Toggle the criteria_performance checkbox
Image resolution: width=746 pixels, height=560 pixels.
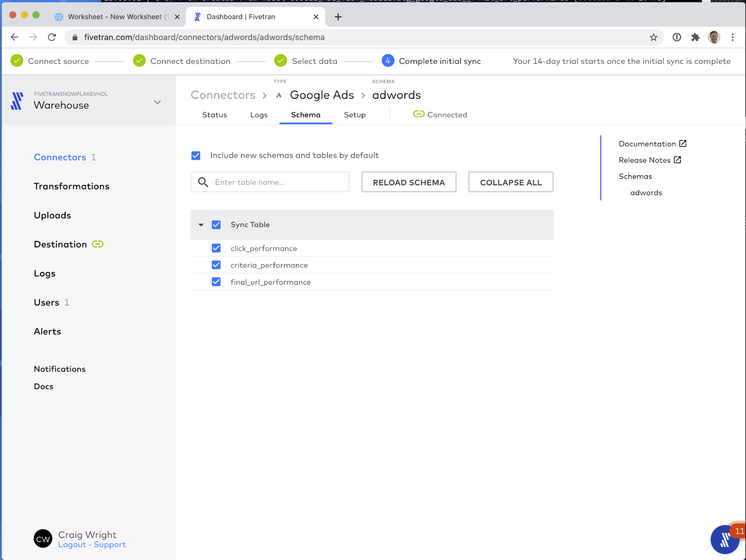(216, 265)
